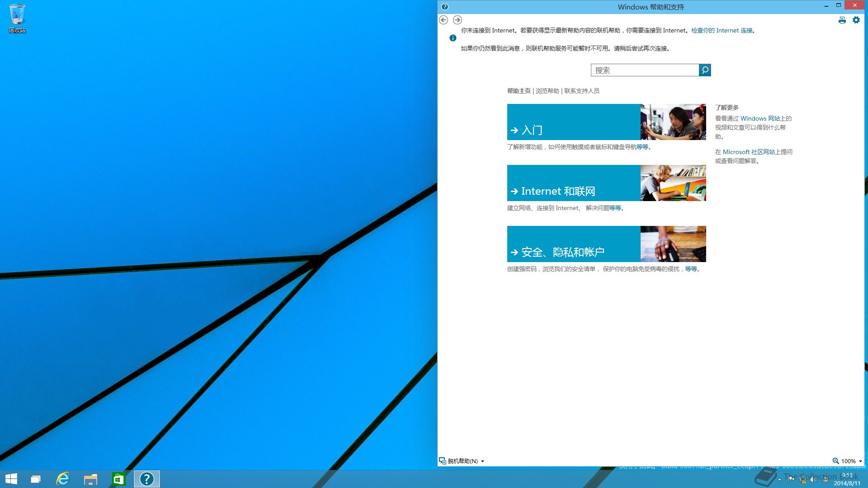Click the 了解更多 heading text
The image size is (868, 488).
(727, 108)
